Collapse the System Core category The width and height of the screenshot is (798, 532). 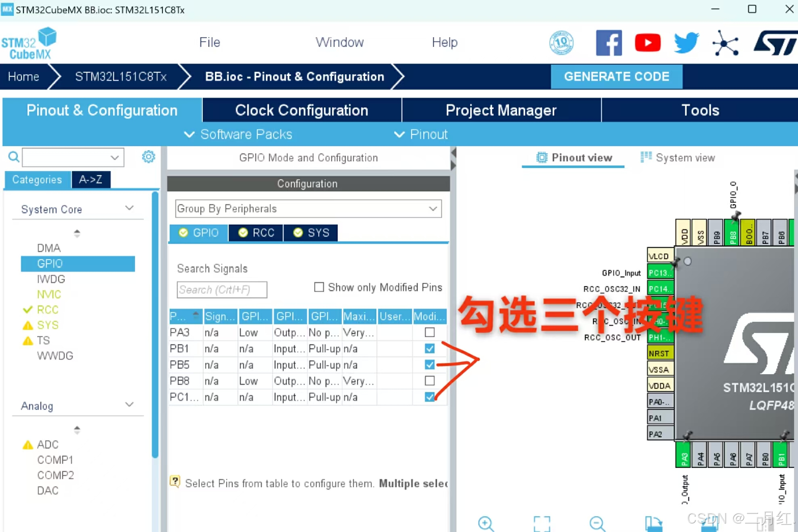click(130, 208)
